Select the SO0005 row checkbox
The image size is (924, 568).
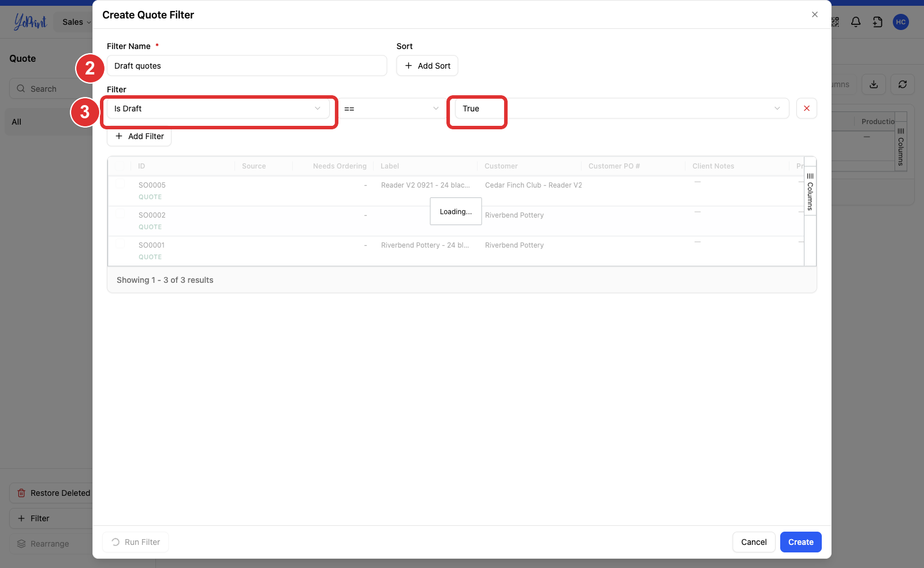[120, 184]
